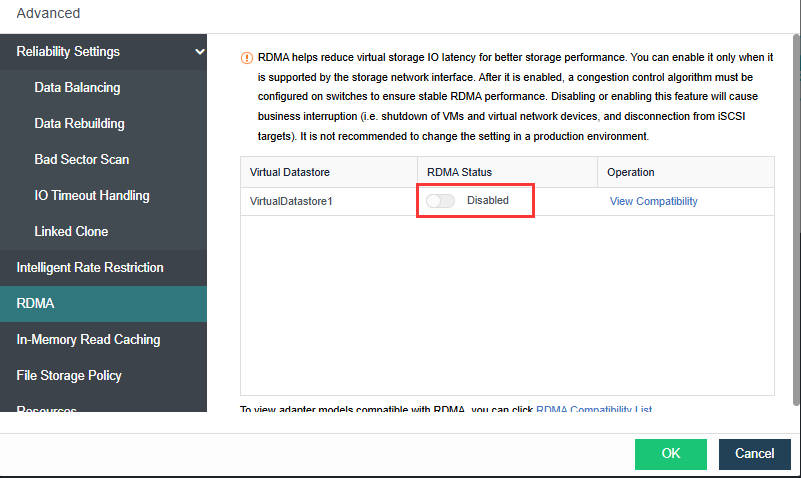Open the RDMA Compatibility List link
Screen dimensions: 801x478
594,410
